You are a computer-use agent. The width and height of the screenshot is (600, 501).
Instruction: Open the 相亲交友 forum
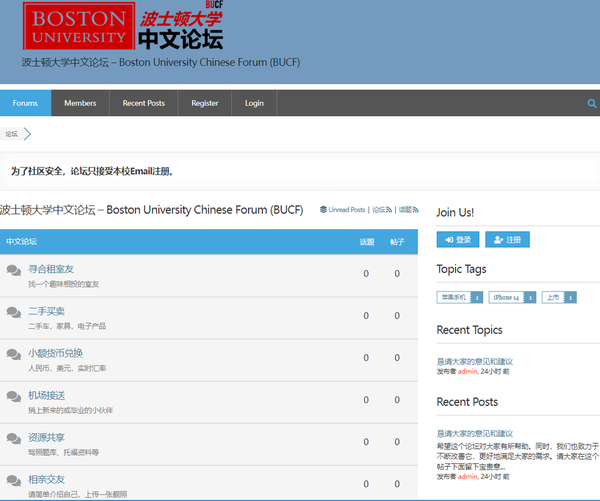[x=46, y=480]
